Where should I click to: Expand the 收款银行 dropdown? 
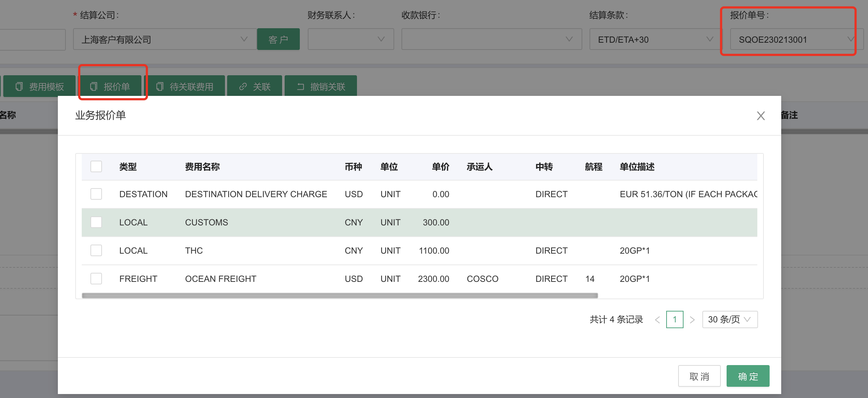pos(492,39)
